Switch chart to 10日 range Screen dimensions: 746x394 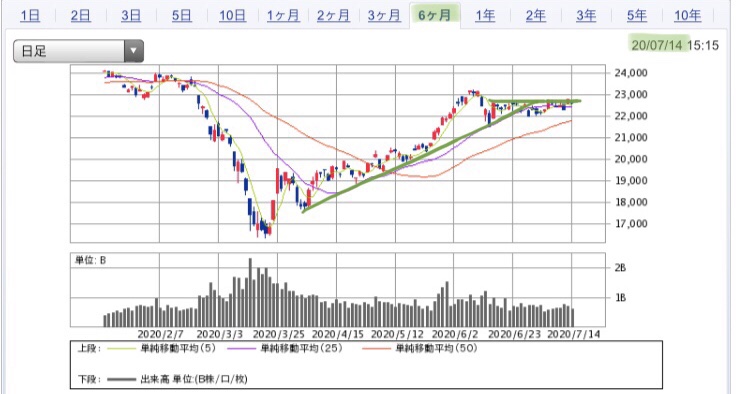click(x=232, y=16)
